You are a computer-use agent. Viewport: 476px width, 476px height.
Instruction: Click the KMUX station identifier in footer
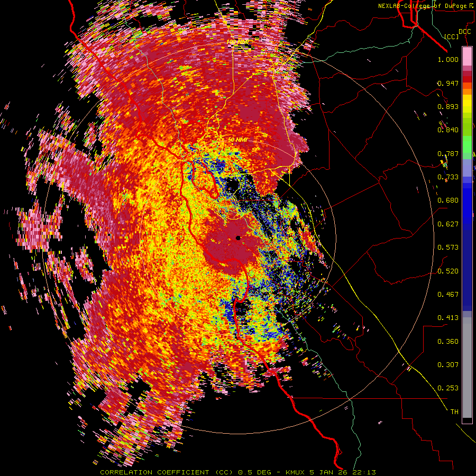click(295, 472)
